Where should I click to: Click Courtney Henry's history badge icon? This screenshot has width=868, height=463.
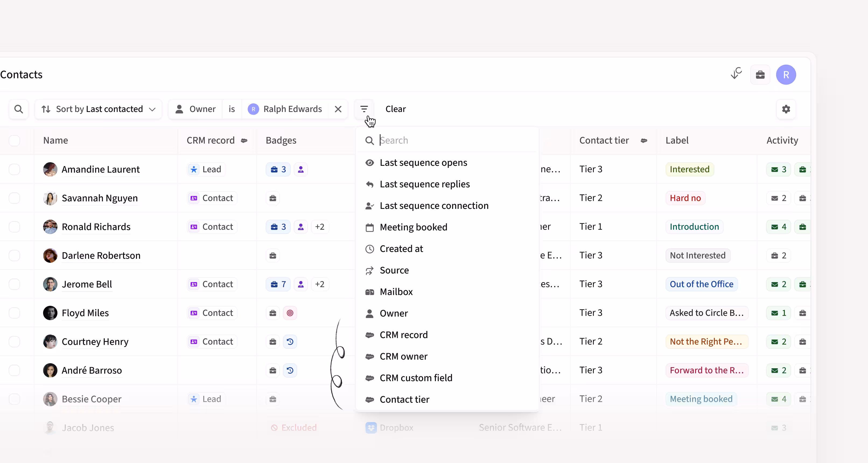pyautogui.click(x=290, y=342)
